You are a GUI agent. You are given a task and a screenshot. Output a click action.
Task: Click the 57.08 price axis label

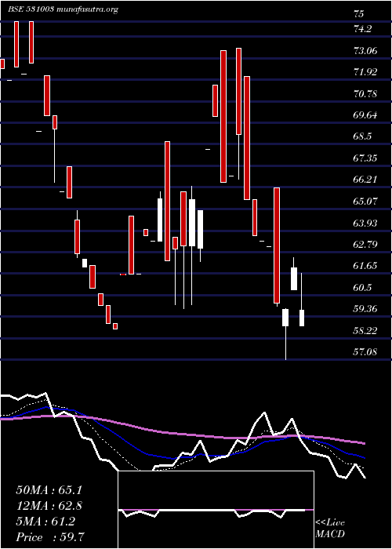366,352
